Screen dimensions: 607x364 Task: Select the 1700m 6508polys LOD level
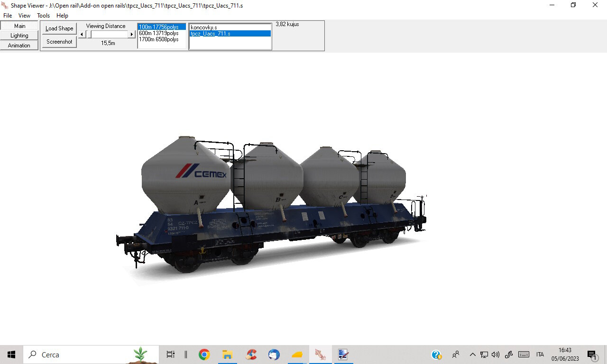162,39
